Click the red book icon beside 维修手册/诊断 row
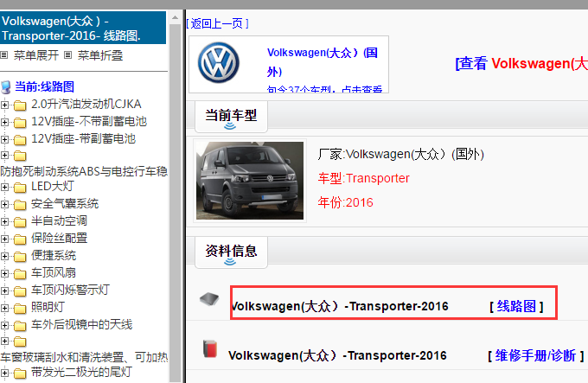This screenshot has width=588, height=383. tap(210, 348)
